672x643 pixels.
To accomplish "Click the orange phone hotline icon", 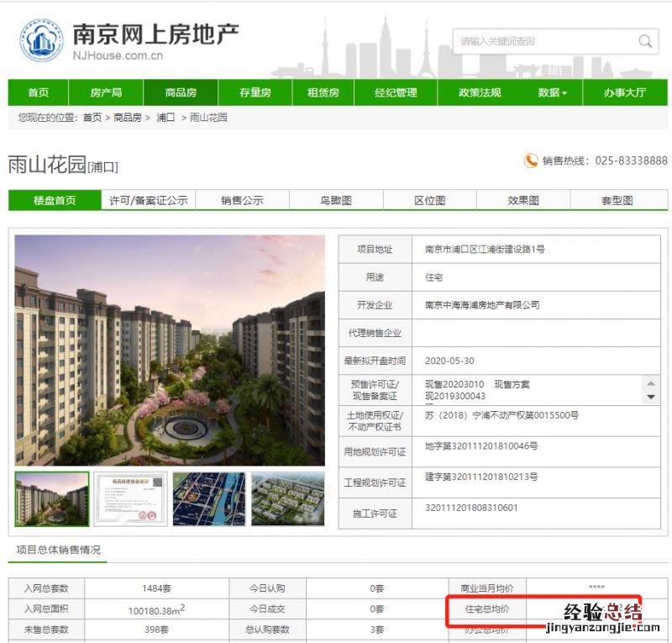I will point(531,161).
